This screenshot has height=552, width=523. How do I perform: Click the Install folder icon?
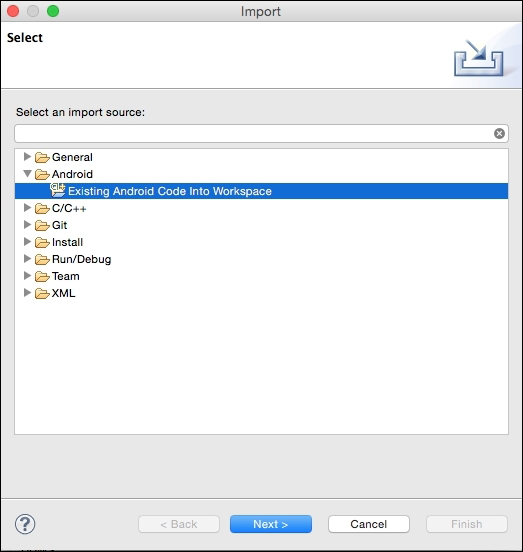tap(42, 242)
